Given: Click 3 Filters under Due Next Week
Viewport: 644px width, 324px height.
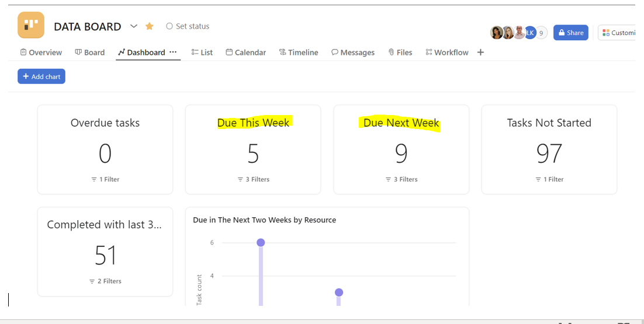Looking at the screenshot, I should tap(401, 179).
